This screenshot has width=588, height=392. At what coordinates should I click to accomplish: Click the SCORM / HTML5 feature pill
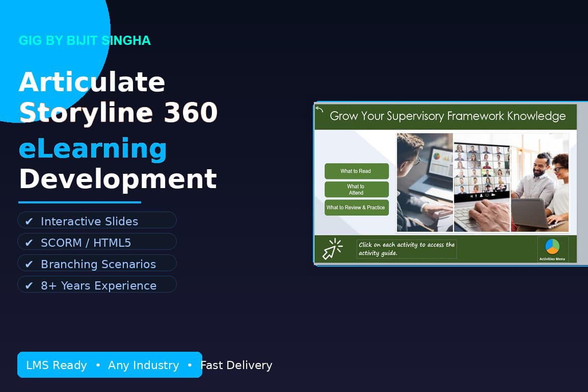[97, 242]
